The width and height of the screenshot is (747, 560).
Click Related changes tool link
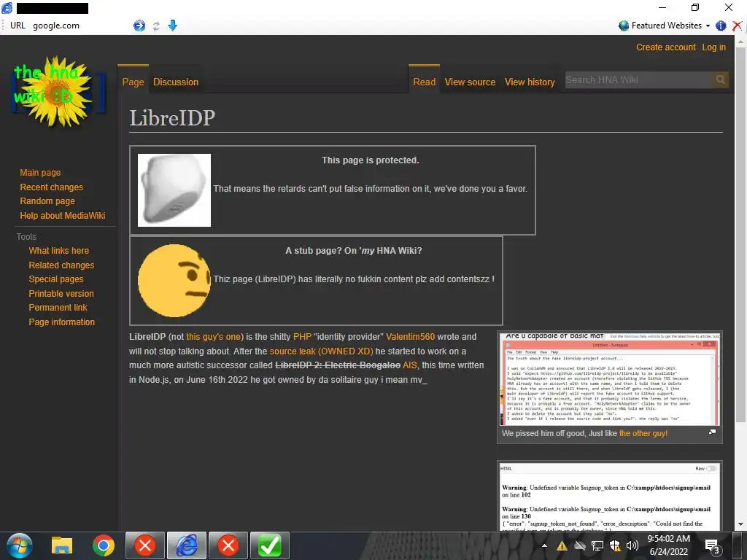[x=61, y=265]
